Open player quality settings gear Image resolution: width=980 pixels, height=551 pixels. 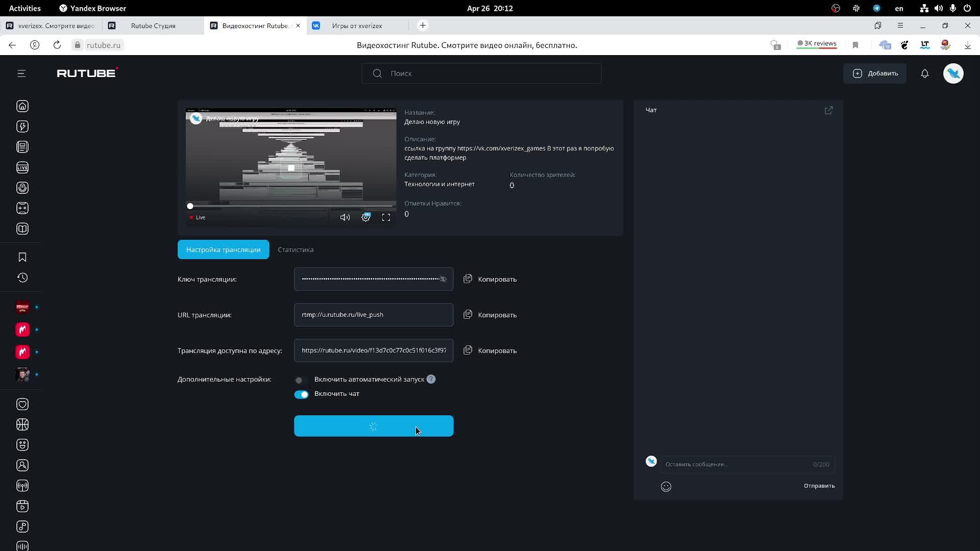pos(365,217)
